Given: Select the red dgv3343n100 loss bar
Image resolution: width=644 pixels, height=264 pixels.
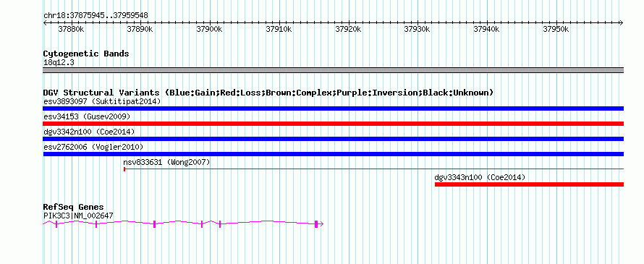Looking at the screenshot, I should click(x=529, y=184).
